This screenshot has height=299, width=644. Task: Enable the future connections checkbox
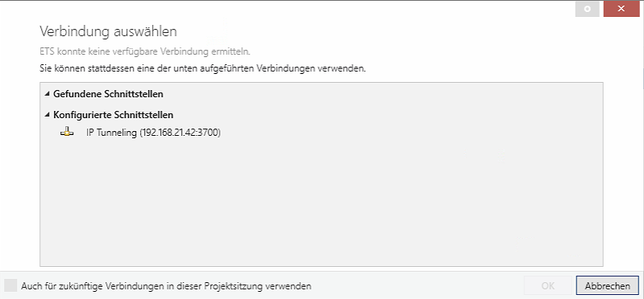(x=10, y=285)
